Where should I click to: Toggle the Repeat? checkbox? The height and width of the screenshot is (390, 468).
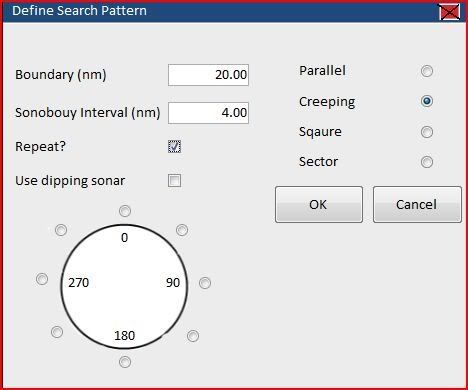pos(174,146)
